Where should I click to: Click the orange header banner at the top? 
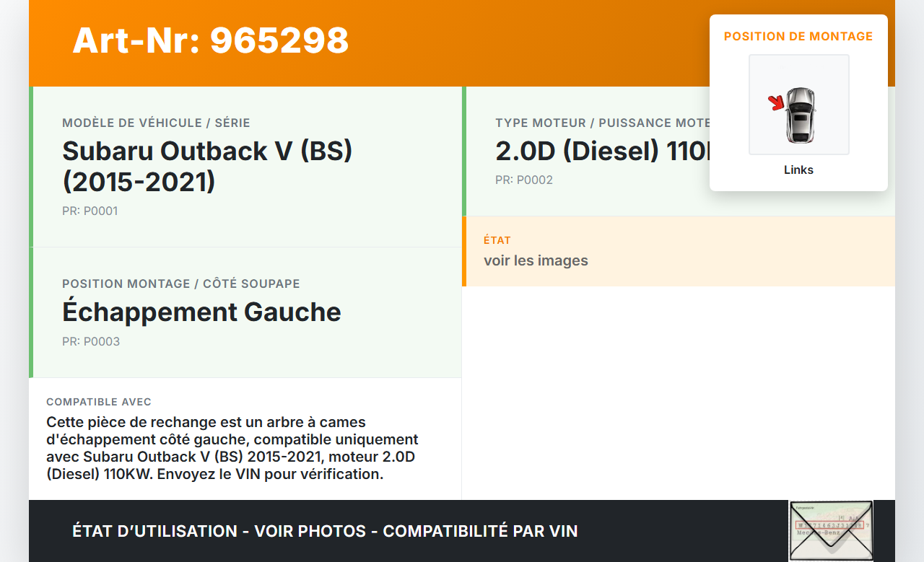(x=462, y=43)
